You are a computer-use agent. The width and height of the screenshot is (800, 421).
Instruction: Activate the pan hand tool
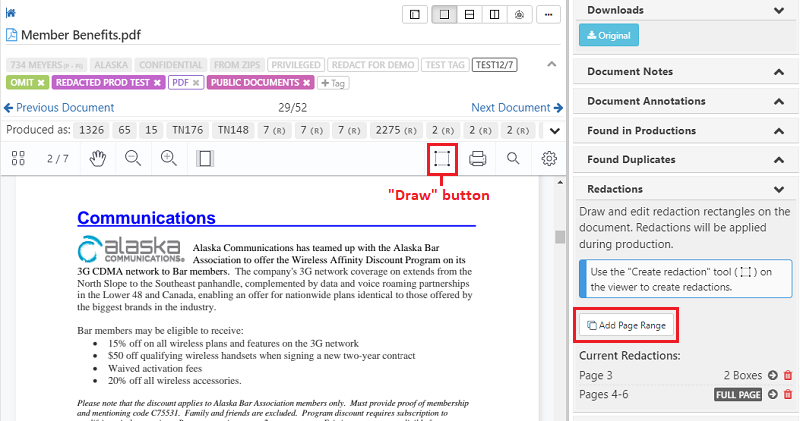pyautogui.click(x=97, y=158)
